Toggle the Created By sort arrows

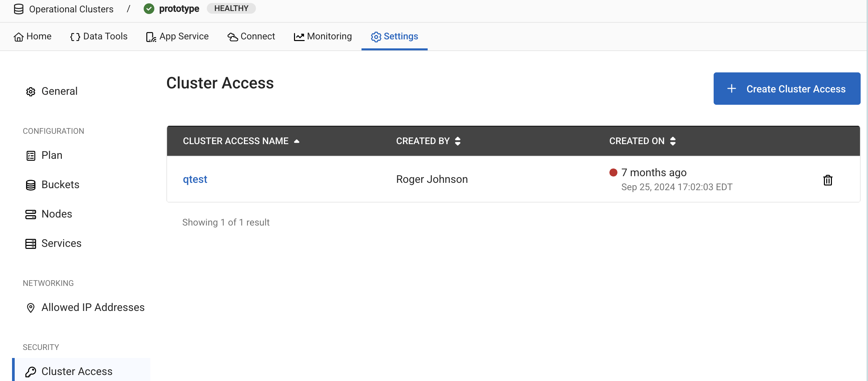(x=457, y=141)
